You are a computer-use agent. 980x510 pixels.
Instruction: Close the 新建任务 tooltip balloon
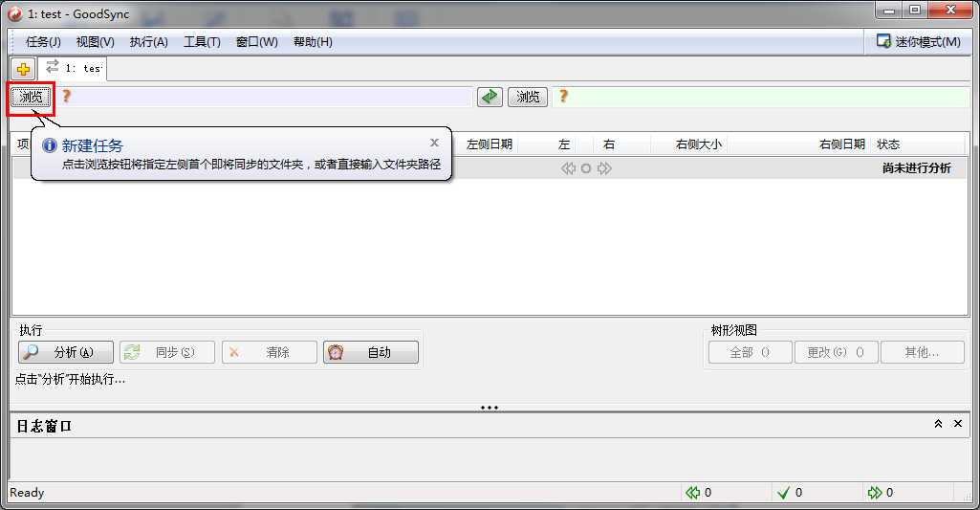[434, 143]
